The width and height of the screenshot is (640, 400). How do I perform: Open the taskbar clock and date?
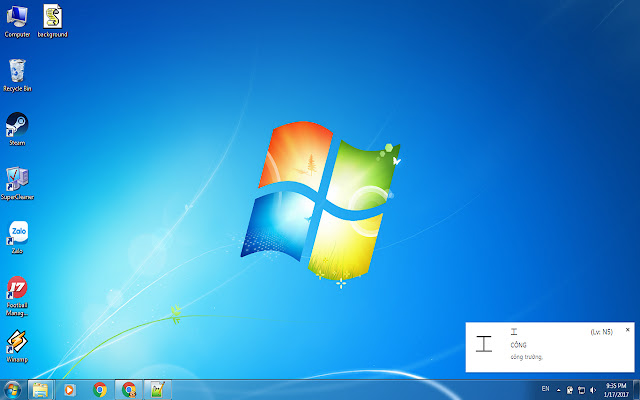[616, 389]
